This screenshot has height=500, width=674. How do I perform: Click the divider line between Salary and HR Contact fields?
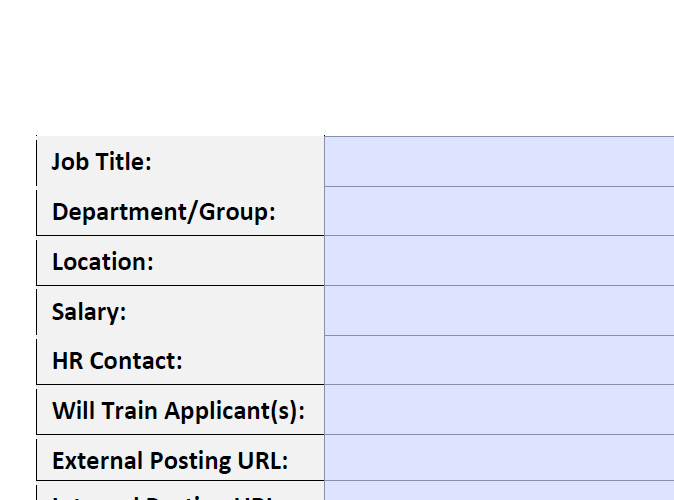(x=499, y=335)
